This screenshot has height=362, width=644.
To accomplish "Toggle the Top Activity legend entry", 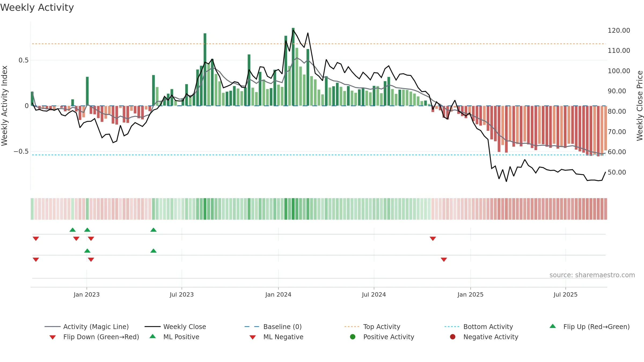I will (372, 327).
